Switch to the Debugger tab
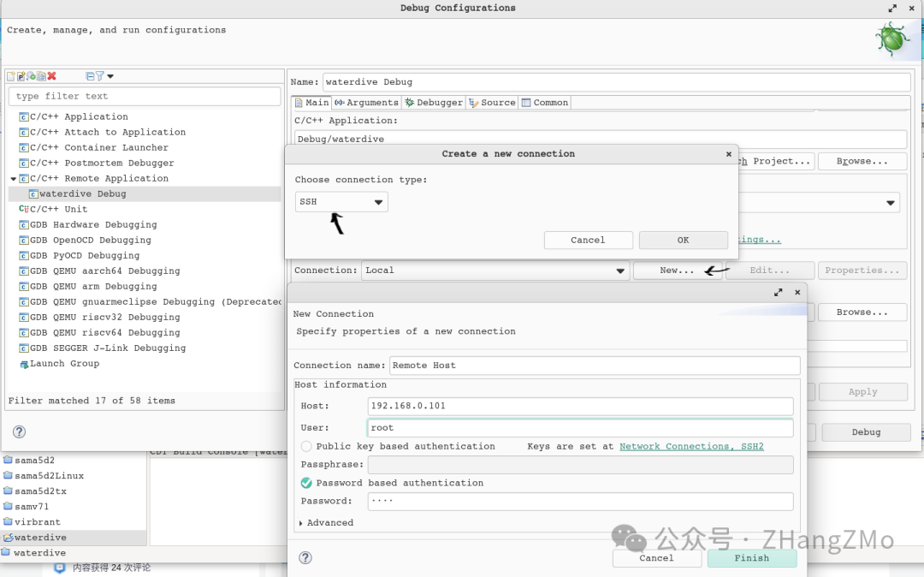 pos(434,103)
